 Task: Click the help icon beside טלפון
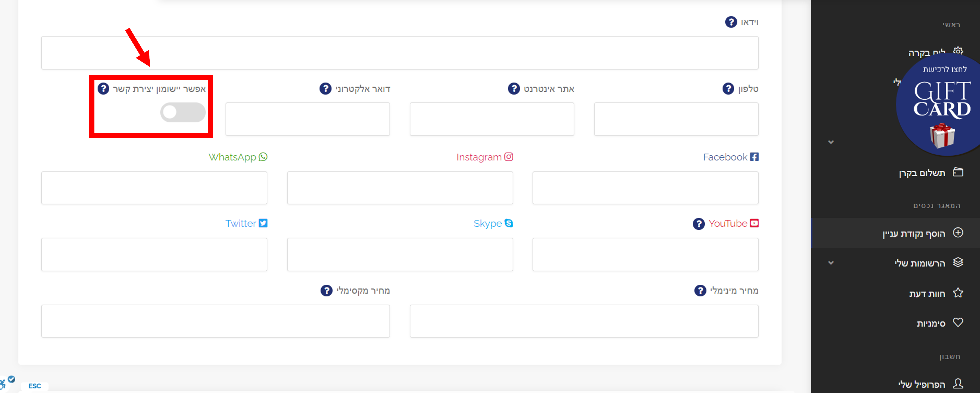pyautogui.click(x=728, y=89)
